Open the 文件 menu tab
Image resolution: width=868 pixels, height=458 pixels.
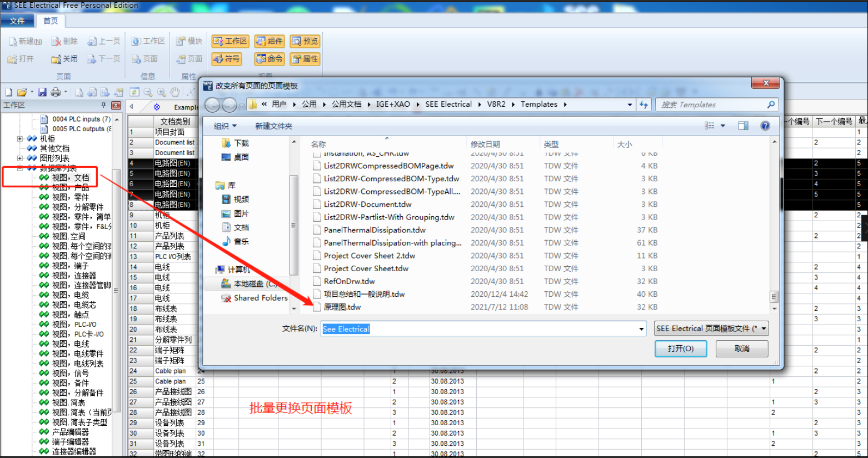click(x=17, y=21)
